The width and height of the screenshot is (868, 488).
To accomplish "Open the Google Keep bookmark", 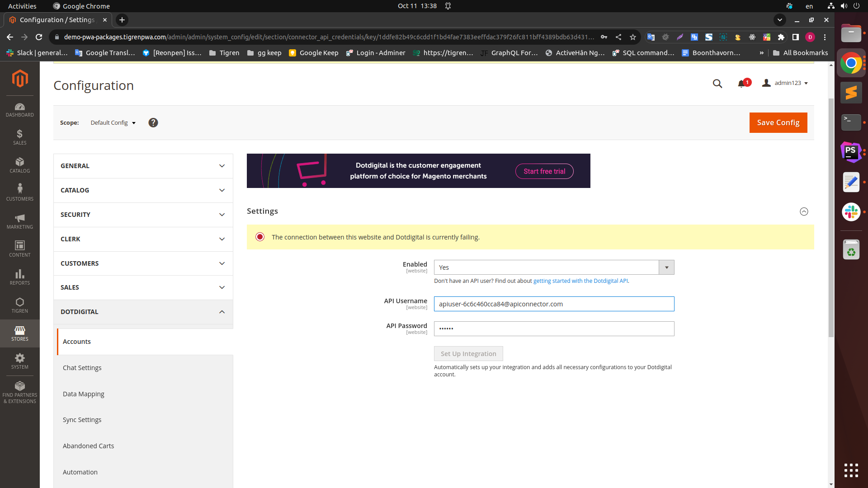I will pyautogui.click(x=314, y=53).
